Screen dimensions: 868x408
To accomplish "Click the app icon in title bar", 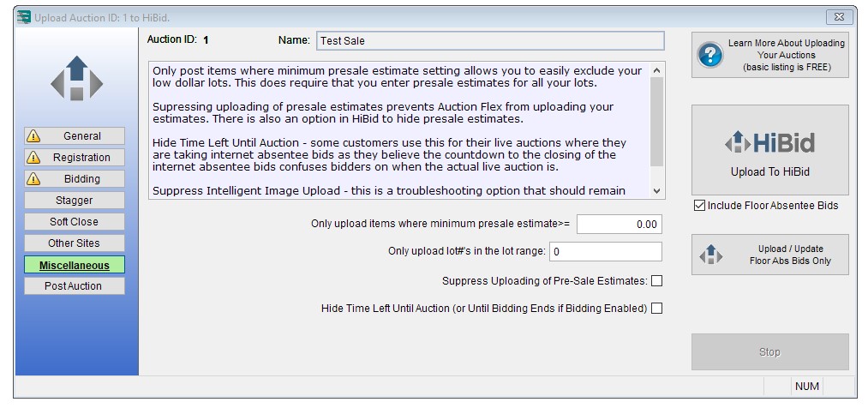I will pos(23,17).
